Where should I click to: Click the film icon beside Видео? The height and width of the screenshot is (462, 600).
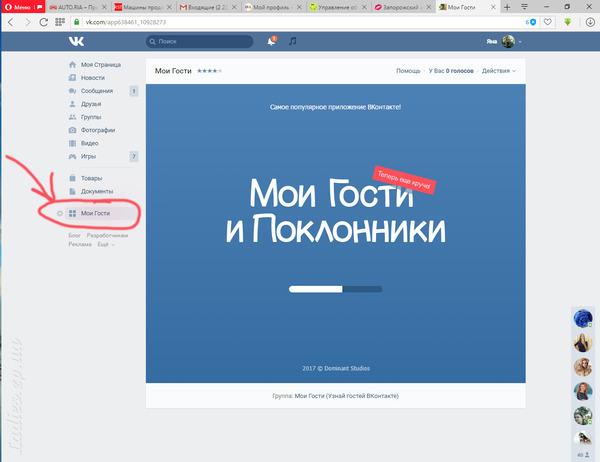[72, 143]
